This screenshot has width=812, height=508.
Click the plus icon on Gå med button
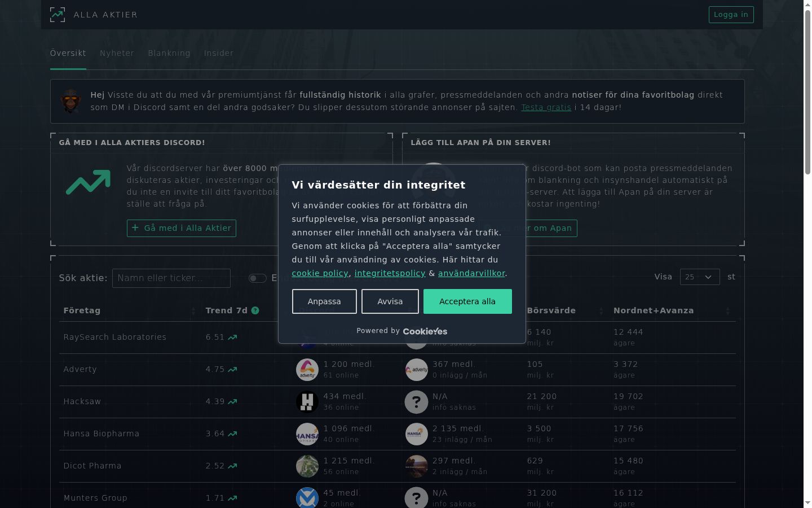(x=135, y=228)
